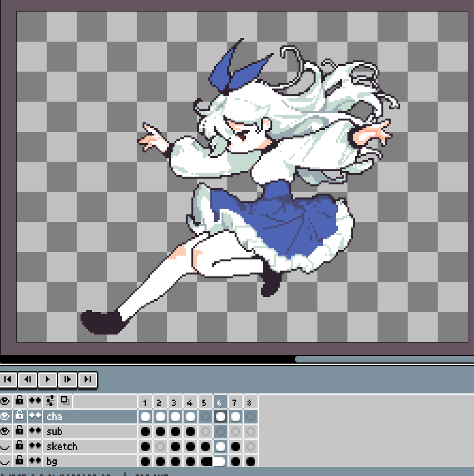This screenshot has height=476, width=474.
Task: Select cha layer cel at frame 2
Action: click(160, 416)
